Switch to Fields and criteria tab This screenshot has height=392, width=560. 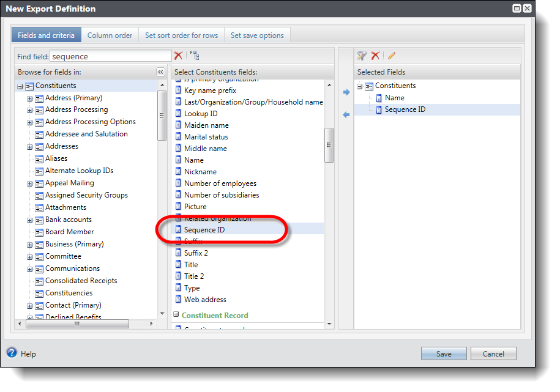(47, 35)
